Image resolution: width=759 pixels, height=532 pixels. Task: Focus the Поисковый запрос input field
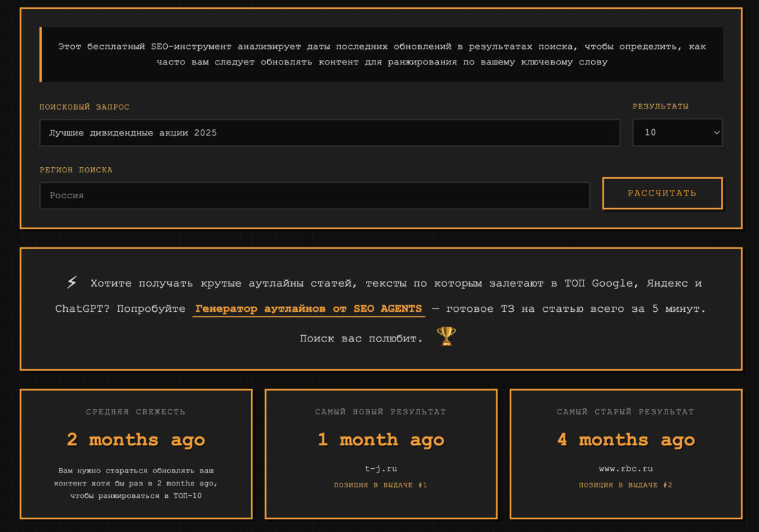pyautogui.click(x=329, y=132)
